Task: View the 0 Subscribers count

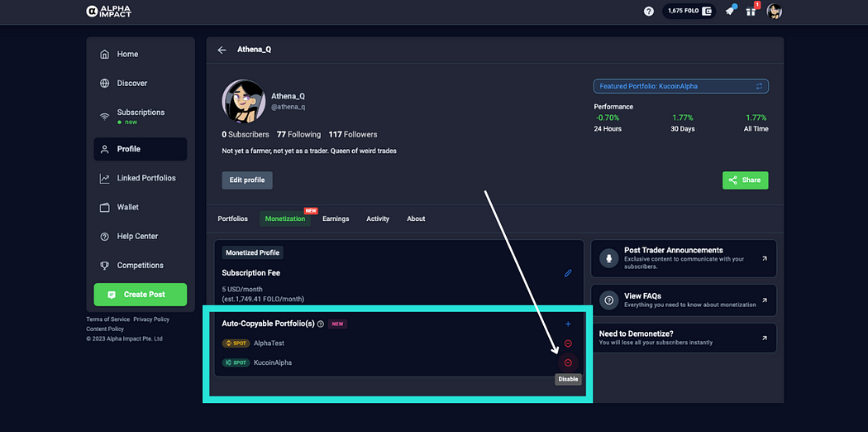Action: pyautogui.click(x=246, y=135)
